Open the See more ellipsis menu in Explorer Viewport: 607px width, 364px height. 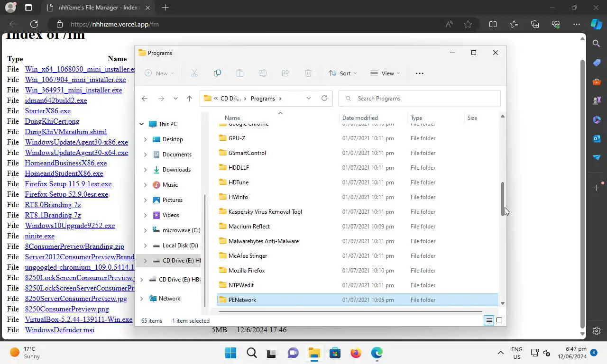(x=419, y=73)
